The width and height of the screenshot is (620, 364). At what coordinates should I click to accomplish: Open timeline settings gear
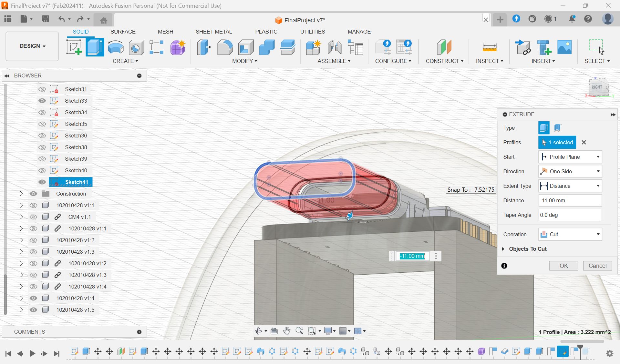(610, 353)
